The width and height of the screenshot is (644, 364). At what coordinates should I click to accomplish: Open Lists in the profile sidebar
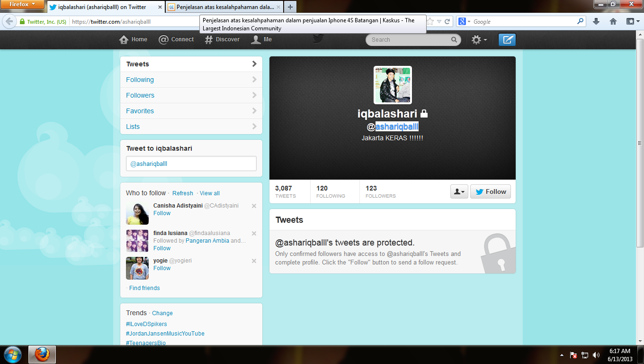click(191, 127)
